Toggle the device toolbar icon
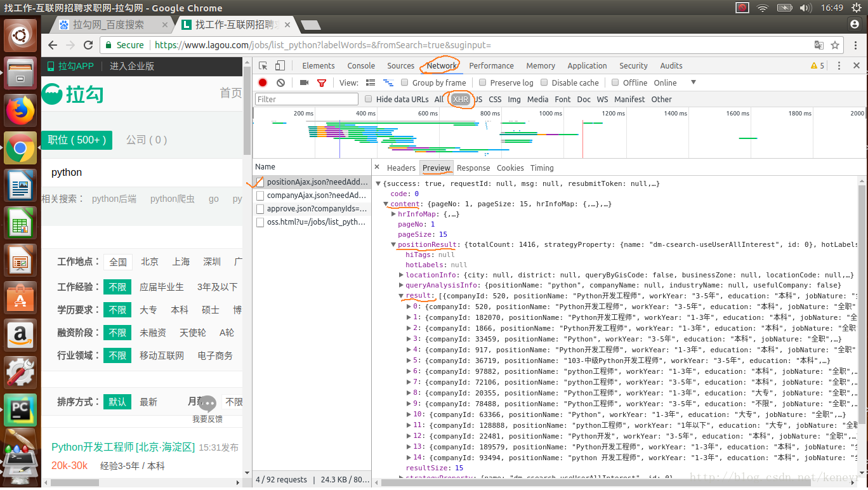This screenshot has height=490, width=868. [280, 66]
